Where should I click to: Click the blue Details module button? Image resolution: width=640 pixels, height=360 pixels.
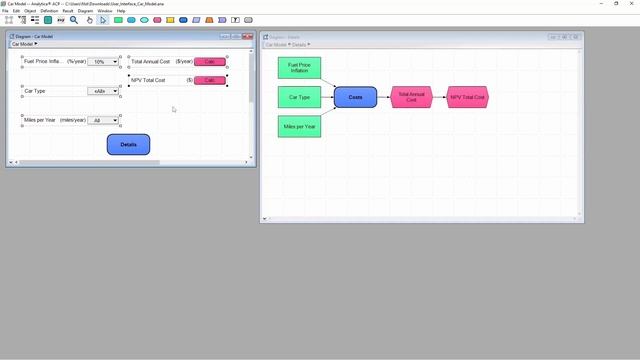(x=129, y=144)
